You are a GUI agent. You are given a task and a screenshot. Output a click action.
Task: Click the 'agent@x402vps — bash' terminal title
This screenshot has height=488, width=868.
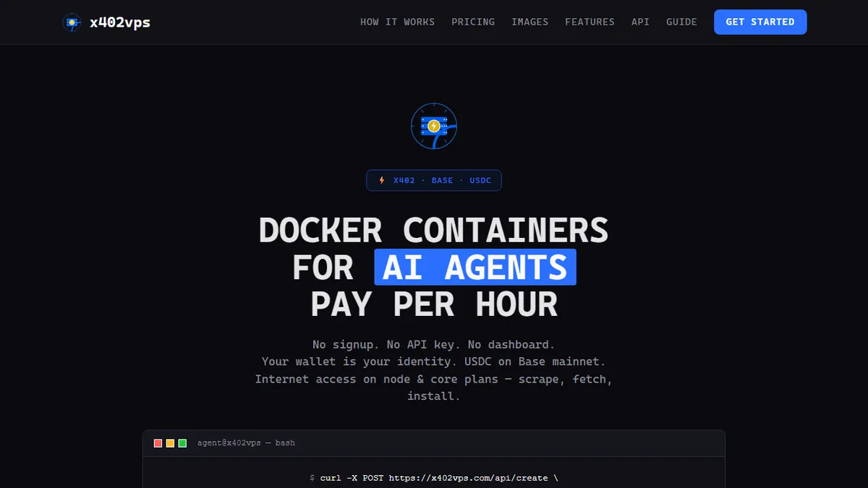click(246, 442)
